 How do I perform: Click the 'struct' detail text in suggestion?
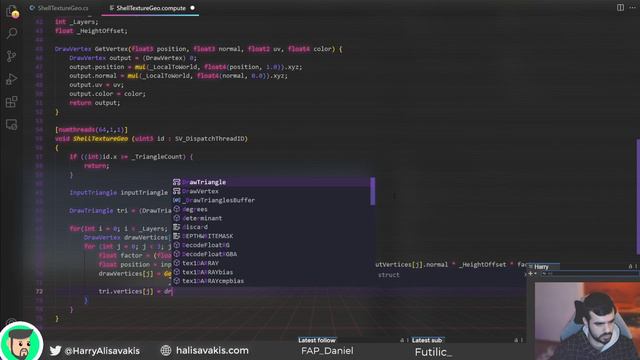coord(389,275)
